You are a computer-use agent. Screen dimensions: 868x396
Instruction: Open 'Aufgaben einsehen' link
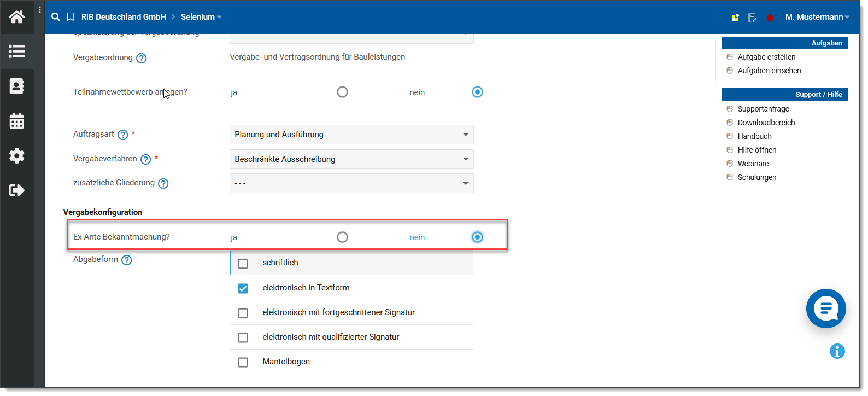click(x=769, y=71)
